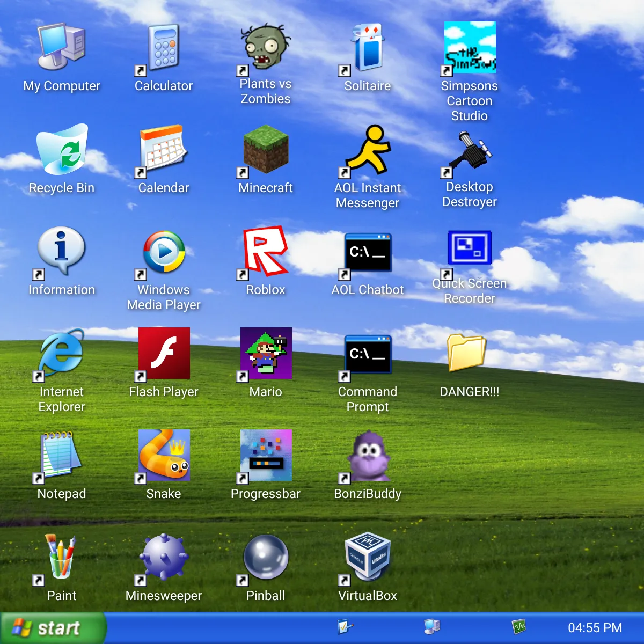This screenshot has width=644, height=644.
Task: Open the green task monitor tray icon
Action: (518, 626)
